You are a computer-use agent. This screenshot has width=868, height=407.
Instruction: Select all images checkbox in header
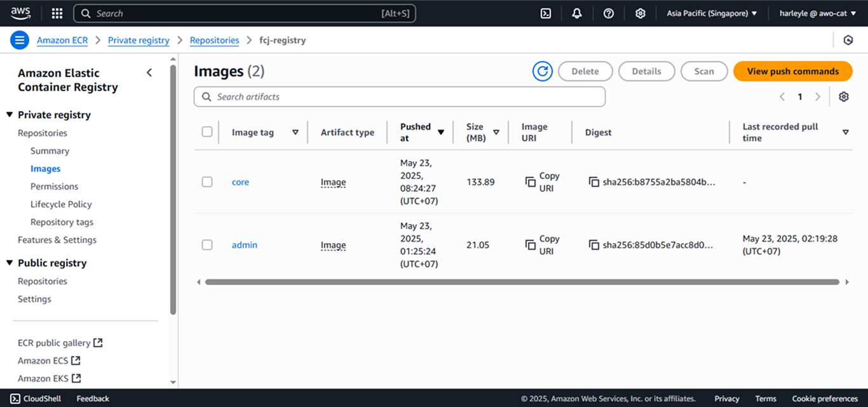click(207, 132)
